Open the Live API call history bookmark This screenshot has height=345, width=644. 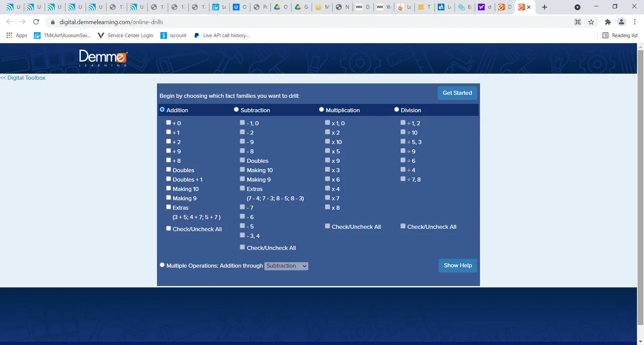[222, 35]
